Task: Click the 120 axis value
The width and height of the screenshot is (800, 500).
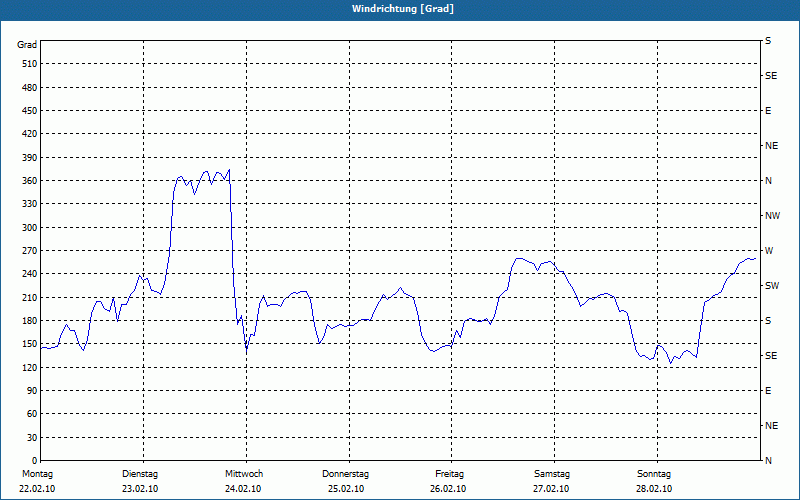Action: point(30,367)
